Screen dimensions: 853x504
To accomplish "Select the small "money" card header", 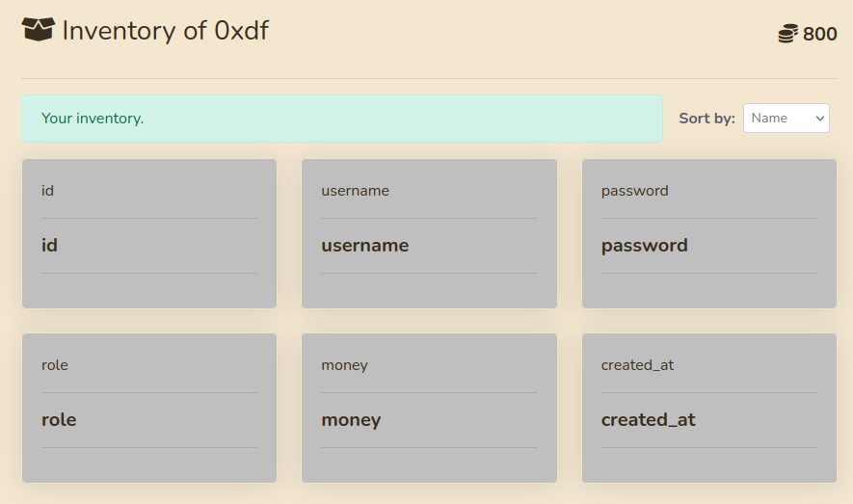I will click(344, 365).
